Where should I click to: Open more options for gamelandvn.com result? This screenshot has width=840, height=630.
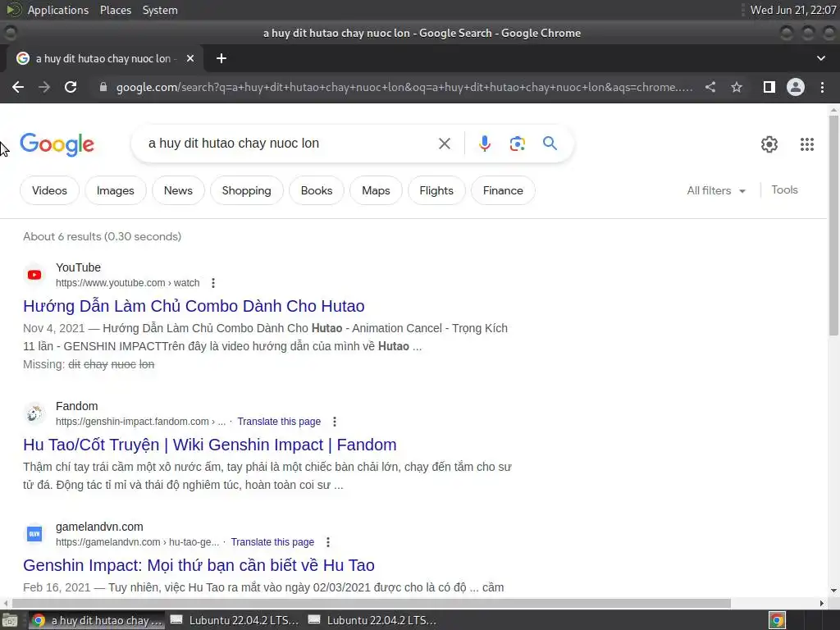coord(328,542)
